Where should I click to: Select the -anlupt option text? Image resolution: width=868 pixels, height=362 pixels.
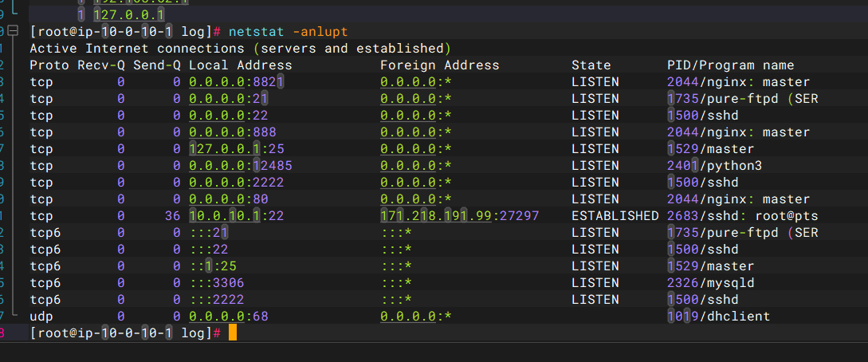(x=320, y=32)
